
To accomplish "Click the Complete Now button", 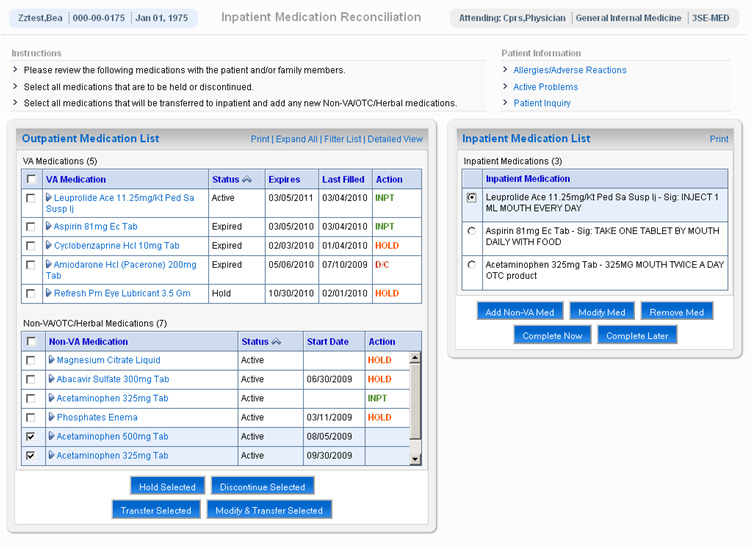I will (x=552, y=336).
